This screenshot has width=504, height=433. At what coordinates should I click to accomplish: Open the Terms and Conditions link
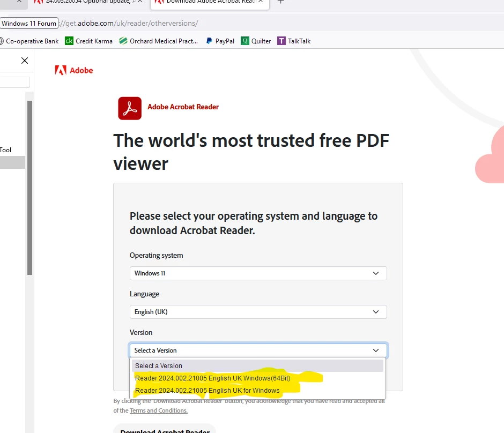[x=159, y=410]
